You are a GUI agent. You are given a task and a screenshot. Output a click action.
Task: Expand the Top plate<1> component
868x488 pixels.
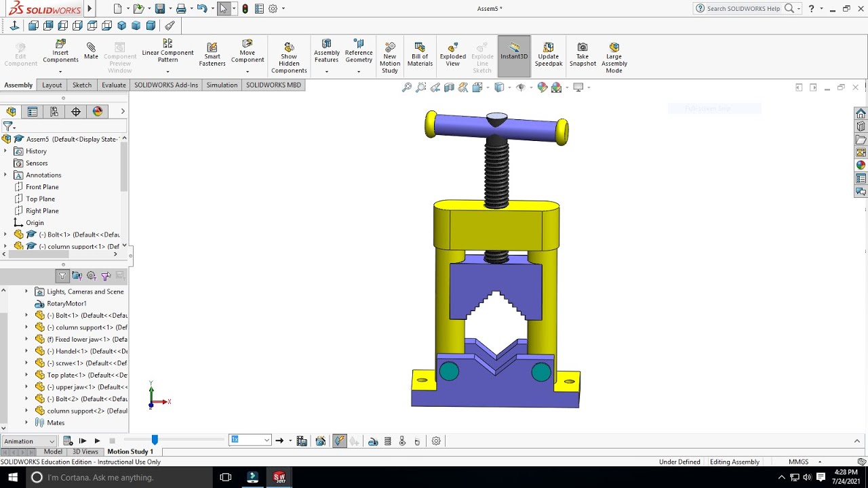(x=26, y=375)
